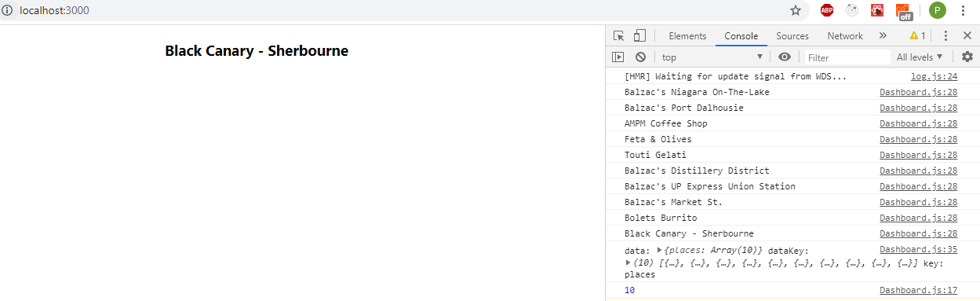Click the grey circular extension icon
This screenshot has width=980, height=301.
[852, 10]
